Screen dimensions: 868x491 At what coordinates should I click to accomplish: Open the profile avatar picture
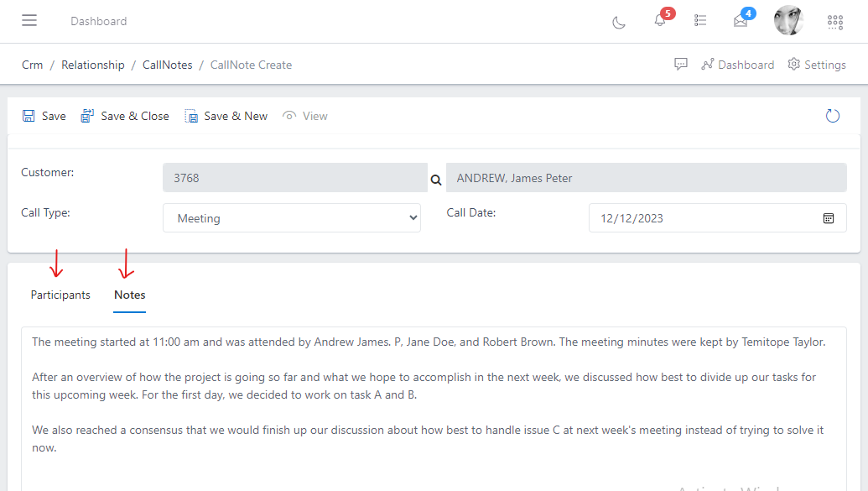coord(788,20)
